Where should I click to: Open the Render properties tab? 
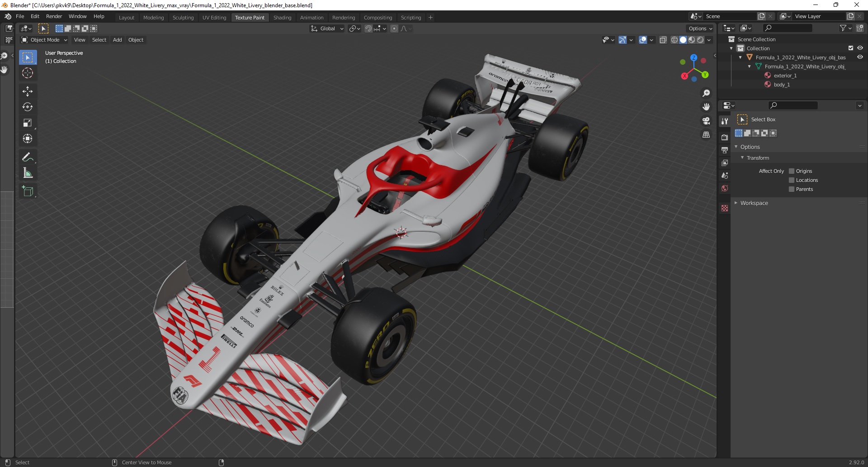point(725,137)
